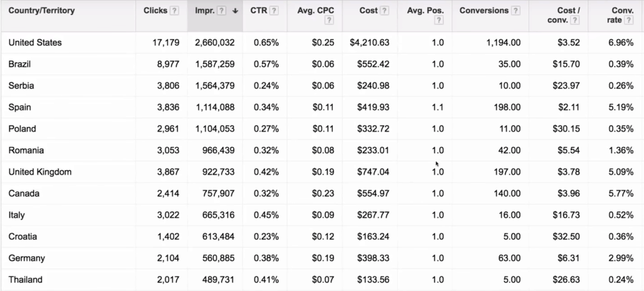Click Poland cost per conversion $30.15
Image resolution: width=644 pixels, height=291 pixels.
click(567, 129)
